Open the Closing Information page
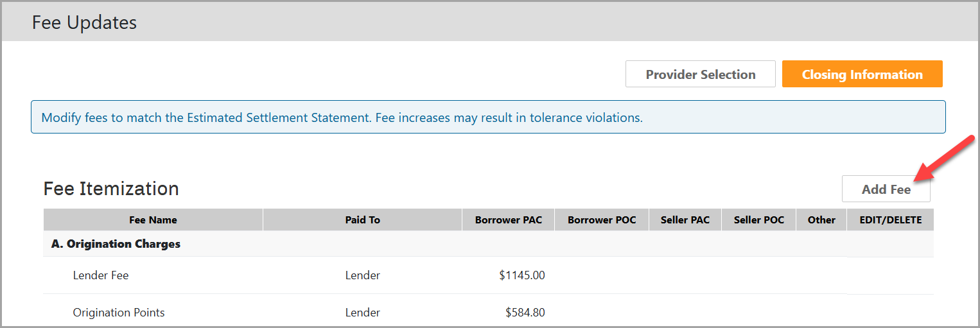980x328 pixels. coord(862,74)
